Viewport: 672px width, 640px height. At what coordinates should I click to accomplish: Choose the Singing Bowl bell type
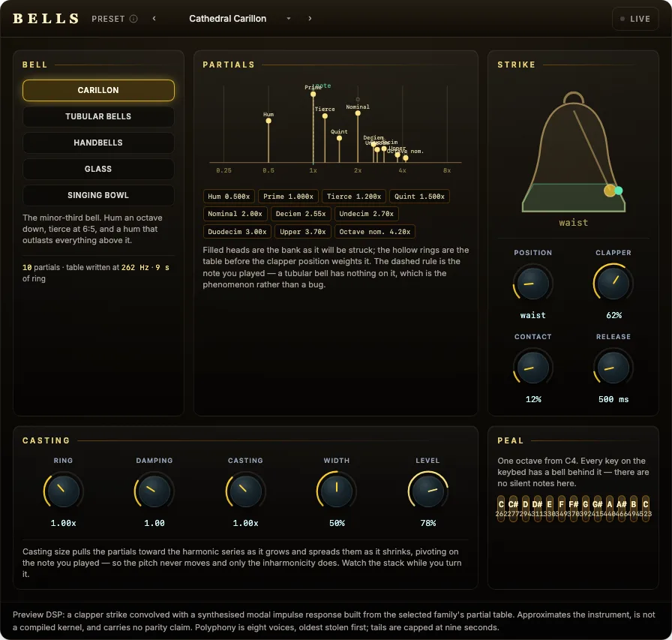point(98,195)
